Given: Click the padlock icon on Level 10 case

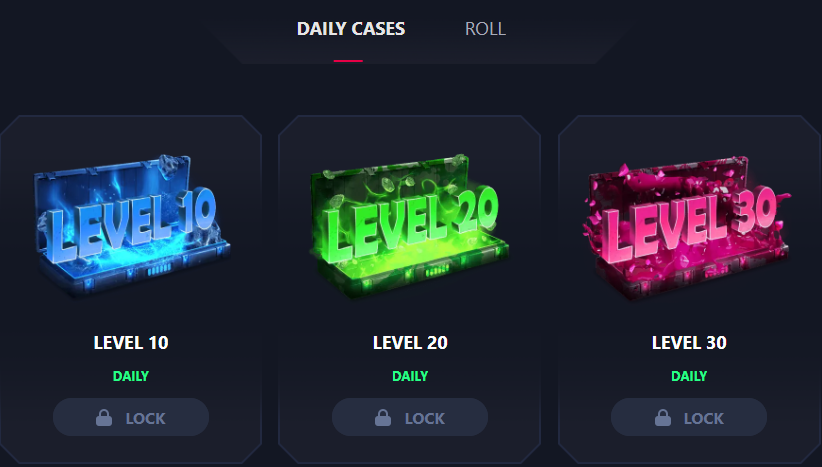Looking at the screenshot, I should click(104, 418).
